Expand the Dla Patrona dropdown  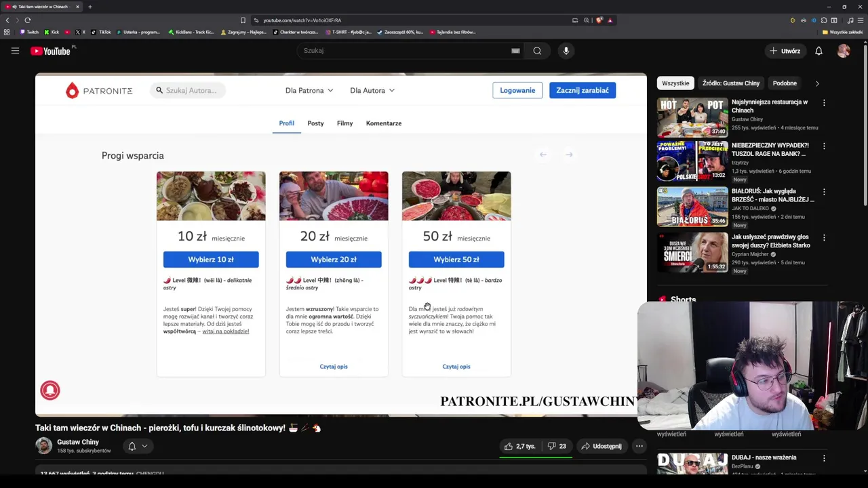(309, 90)
